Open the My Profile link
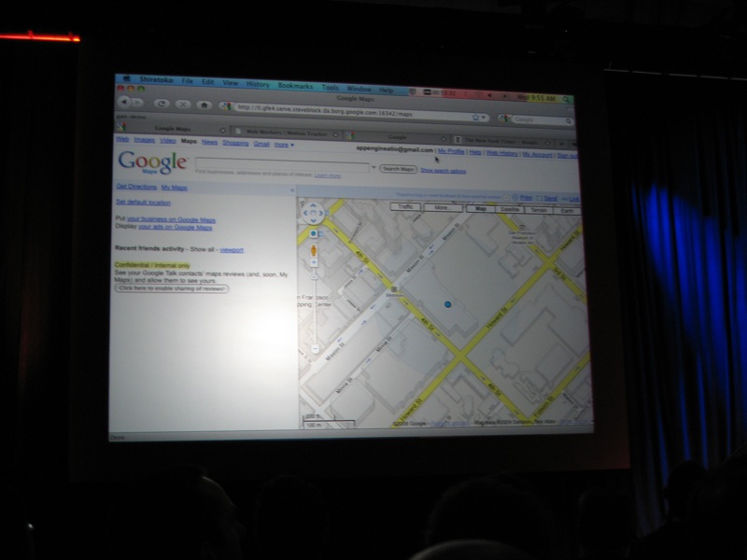The width and height of the screenshot is (747, 560). pyautogui.click(x=451, y=151)
